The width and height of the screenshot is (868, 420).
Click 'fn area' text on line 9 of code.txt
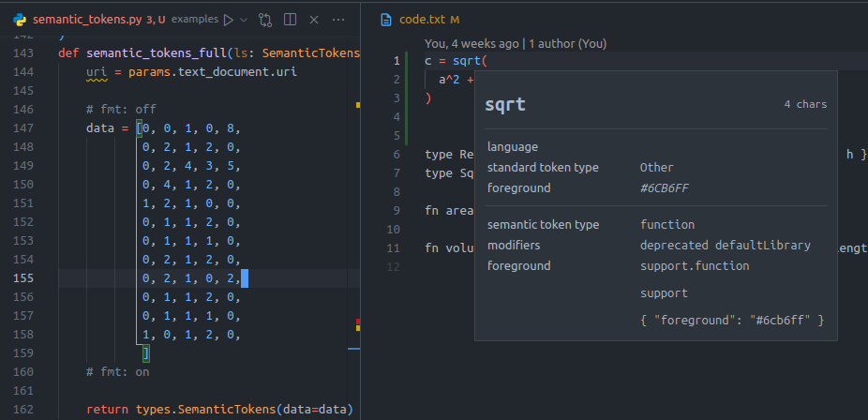point(449,210)
